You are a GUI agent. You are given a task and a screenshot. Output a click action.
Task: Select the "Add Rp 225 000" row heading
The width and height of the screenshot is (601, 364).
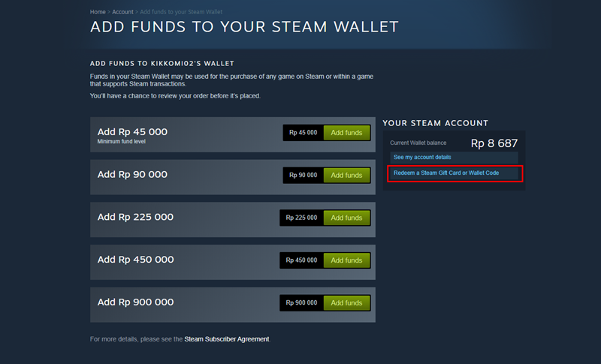[x=135, y=217]
